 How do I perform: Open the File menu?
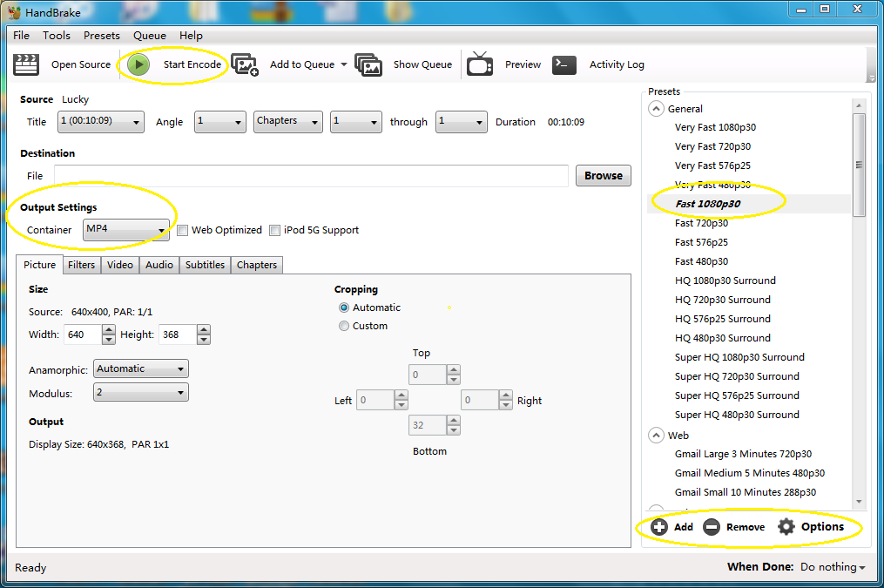coord(22,35)
